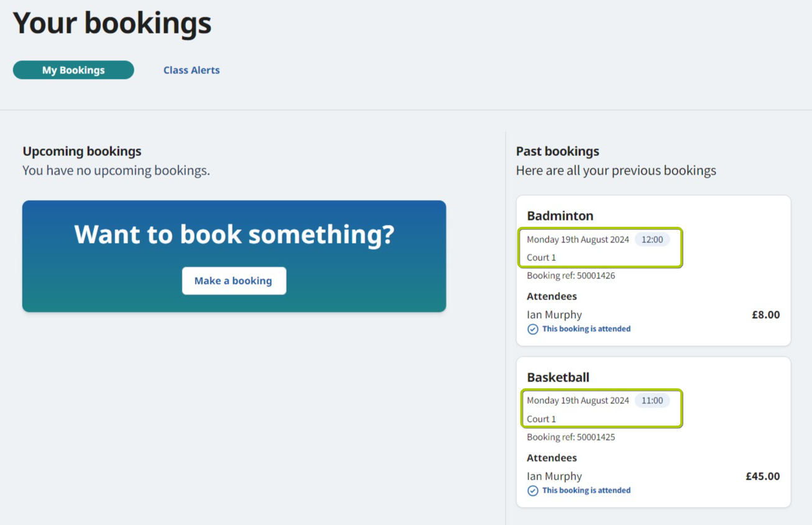Open the My Bookings tab
The width and height of the screenshot is (812, 525).
point(73,70)
